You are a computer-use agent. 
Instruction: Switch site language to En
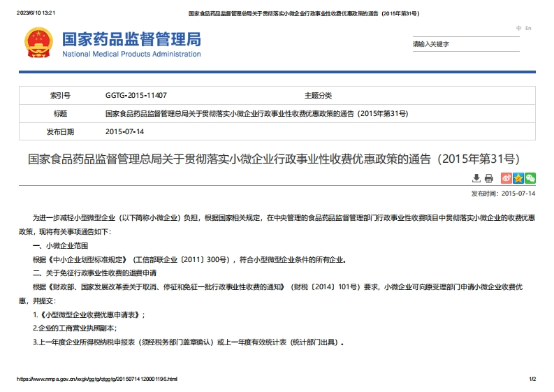(529, 28)
